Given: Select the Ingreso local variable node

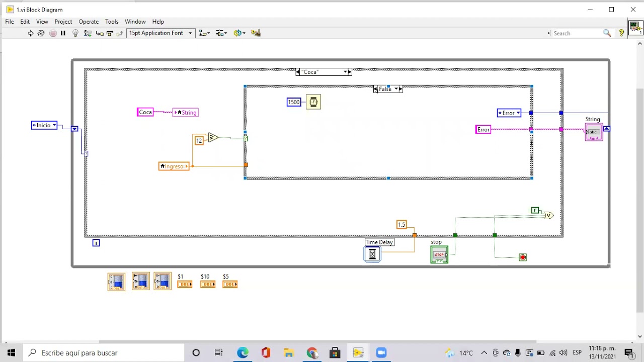Looking at the screenshot, I should click(x=174, y=166).
